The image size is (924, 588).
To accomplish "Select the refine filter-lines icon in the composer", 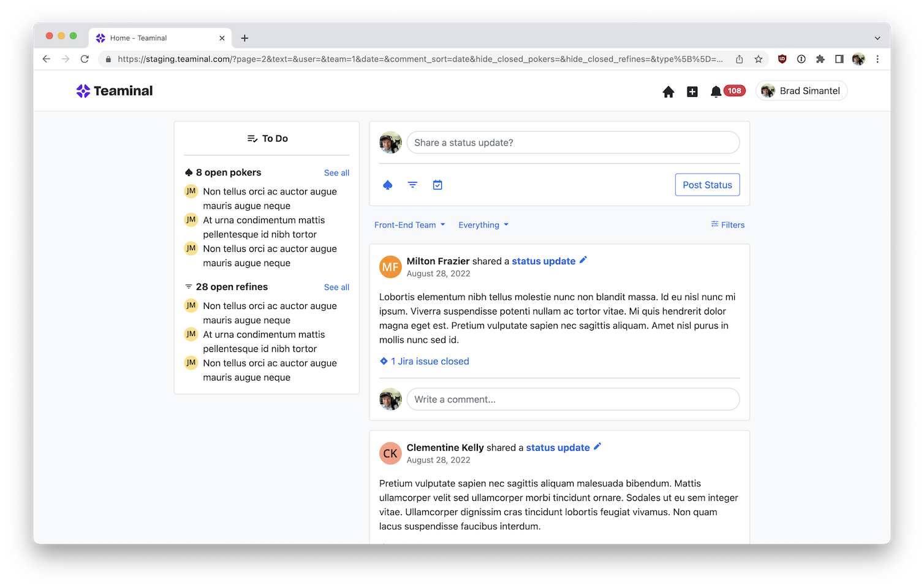I will pyautogui.click(x=412, y=185).
